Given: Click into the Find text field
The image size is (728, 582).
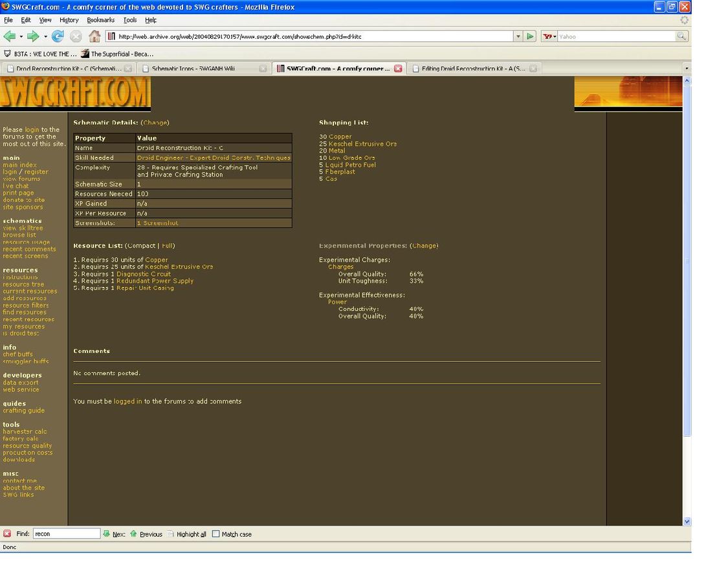Looking at the screenshot, I should point(66,533).
